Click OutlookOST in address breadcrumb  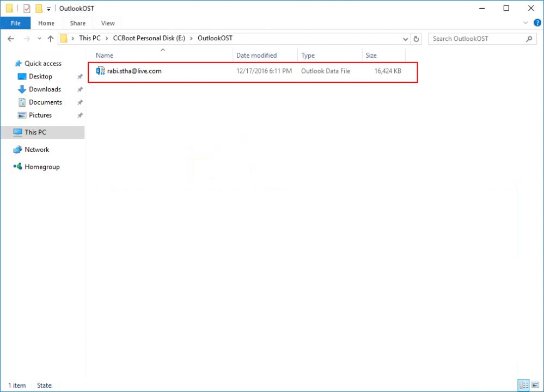coord(215,38)
